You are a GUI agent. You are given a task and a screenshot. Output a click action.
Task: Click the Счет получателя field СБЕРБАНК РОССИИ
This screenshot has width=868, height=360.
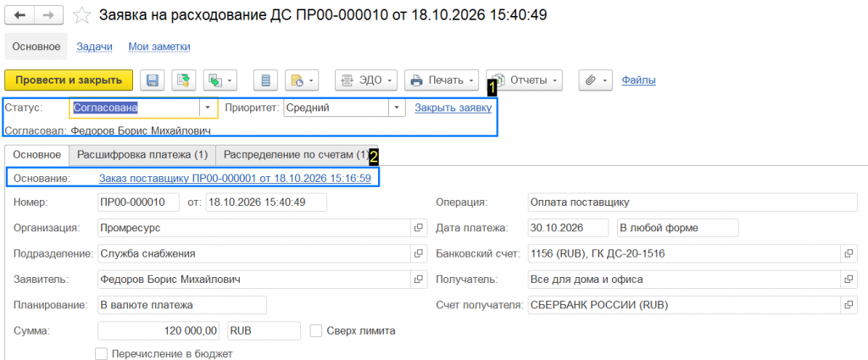click(684, 305)
